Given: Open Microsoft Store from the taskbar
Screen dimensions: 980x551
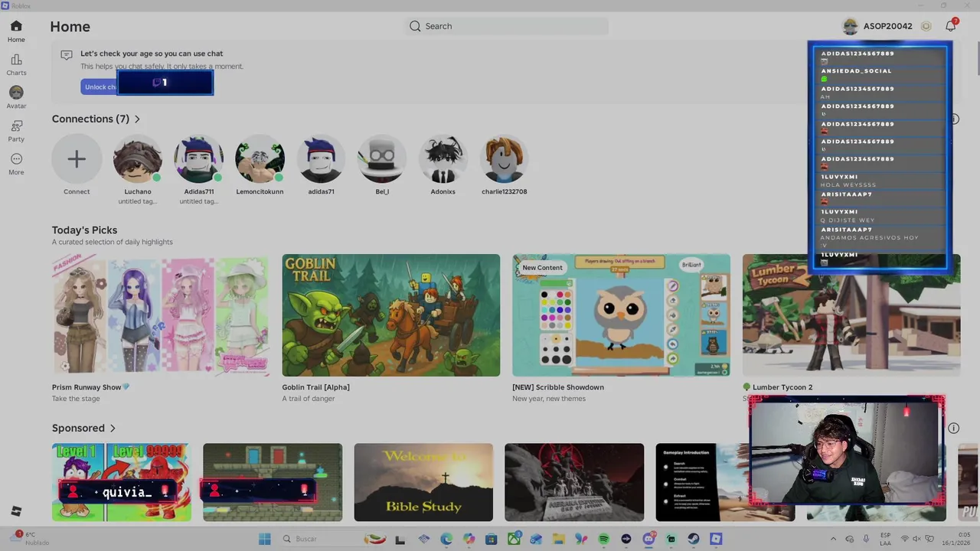Looking at the screenshot, I should 491,539.
